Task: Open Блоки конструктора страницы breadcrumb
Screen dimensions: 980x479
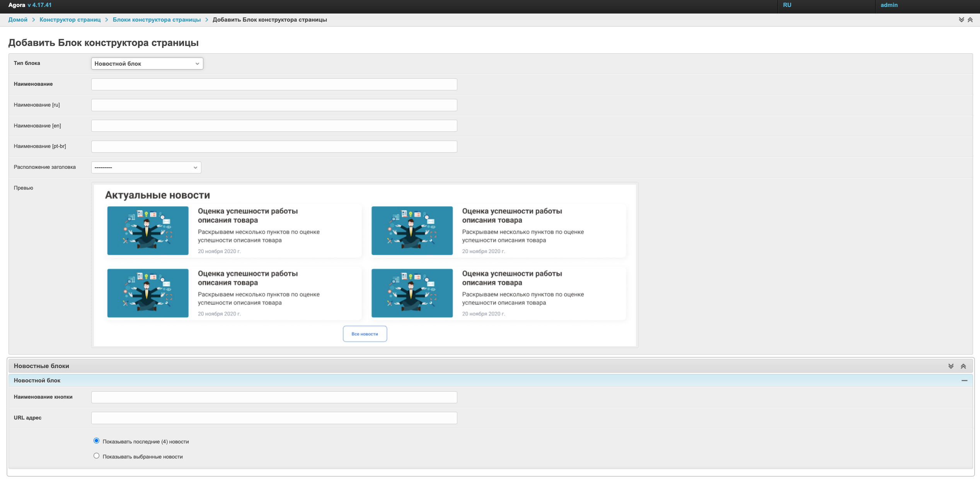Action: [157, 20]
